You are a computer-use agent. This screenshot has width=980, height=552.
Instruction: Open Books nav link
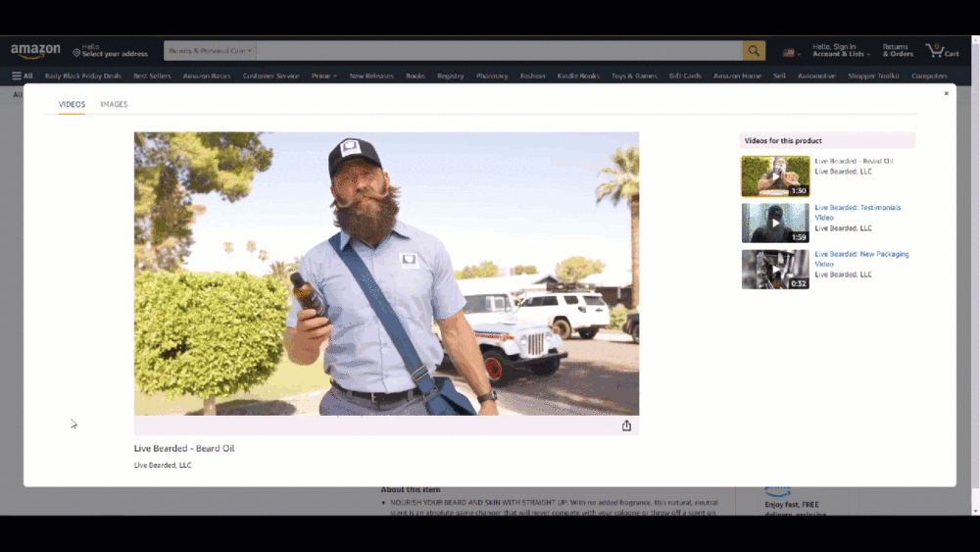click(x=415, y=75)
